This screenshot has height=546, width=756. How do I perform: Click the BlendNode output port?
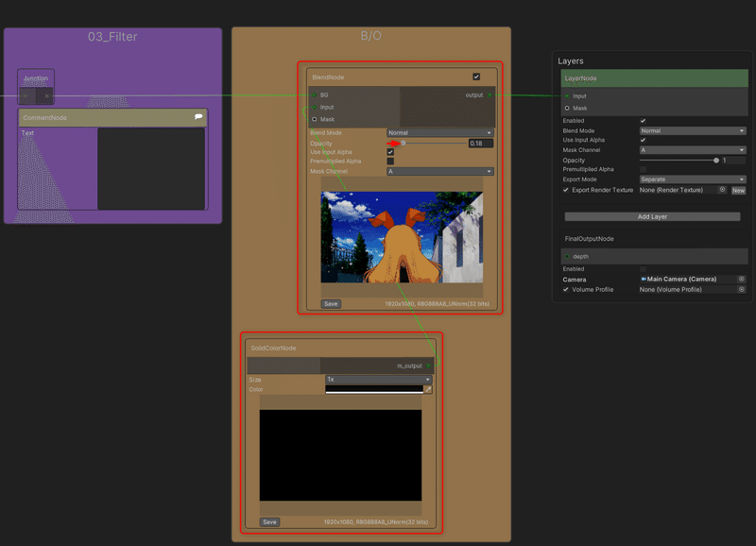(490, 94)
